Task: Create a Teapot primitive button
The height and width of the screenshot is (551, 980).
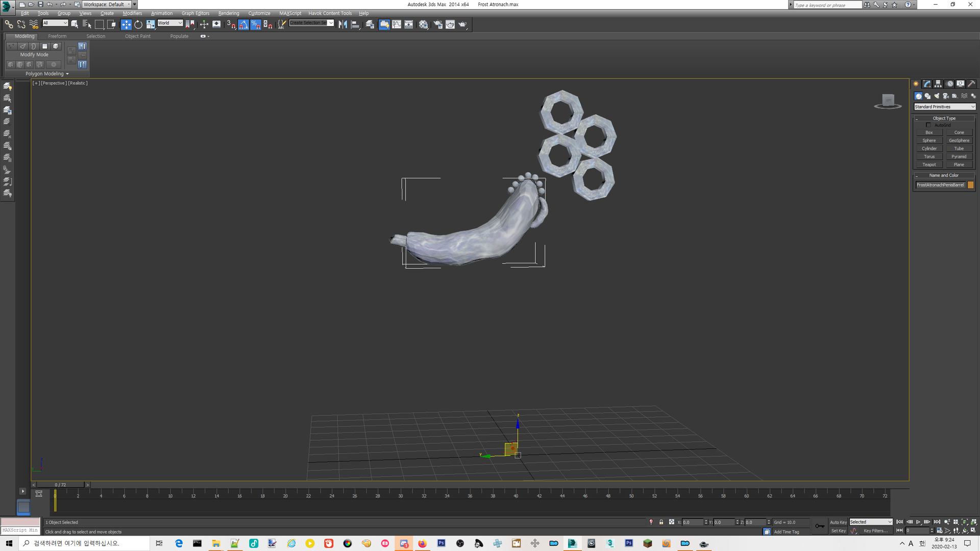Action: click(929, 164)
